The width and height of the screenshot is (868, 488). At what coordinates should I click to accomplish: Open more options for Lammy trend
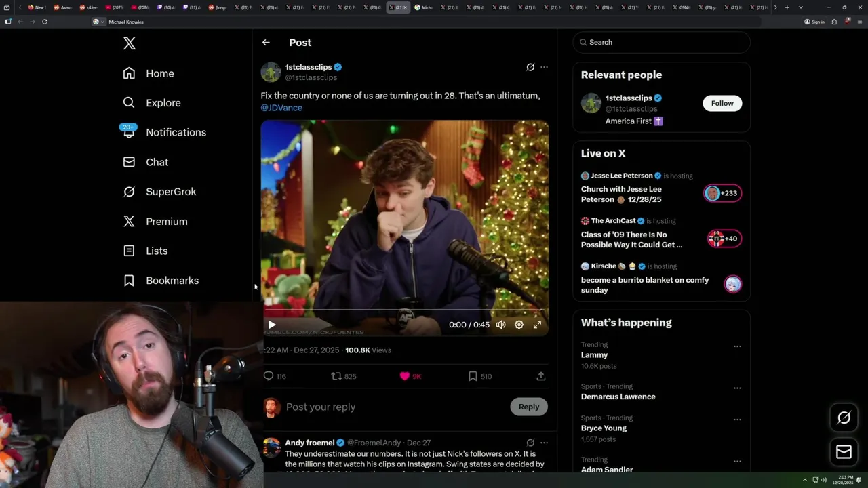pyautogui.click(x=737, y=346)
